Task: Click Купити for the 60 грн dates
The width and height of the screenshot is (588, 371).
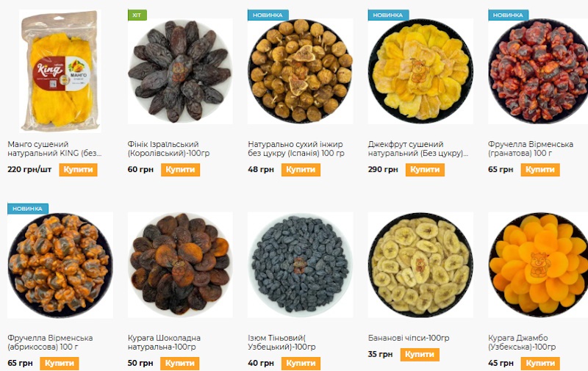Action: coord(180,170)
